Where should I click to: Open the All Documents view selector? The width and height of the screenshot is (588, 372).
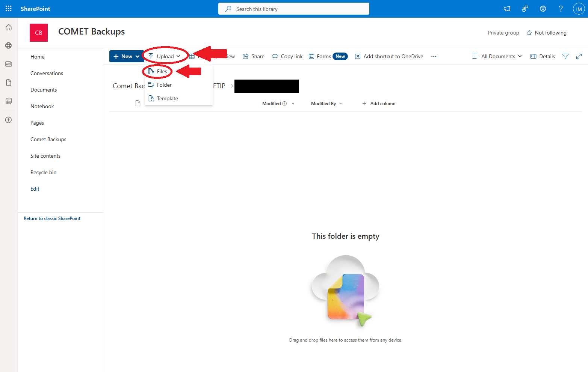pyautogui.click(x=497, y=56)
